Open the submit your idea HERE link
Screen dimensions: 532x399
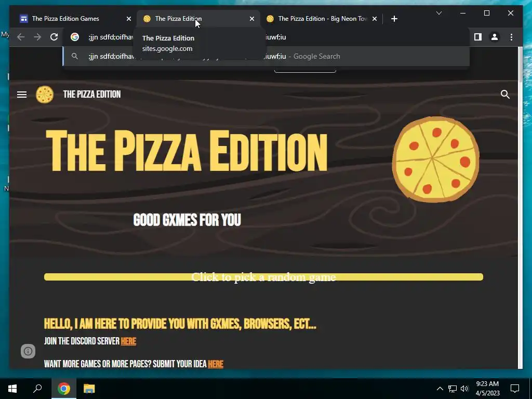(x=216, y=364)
